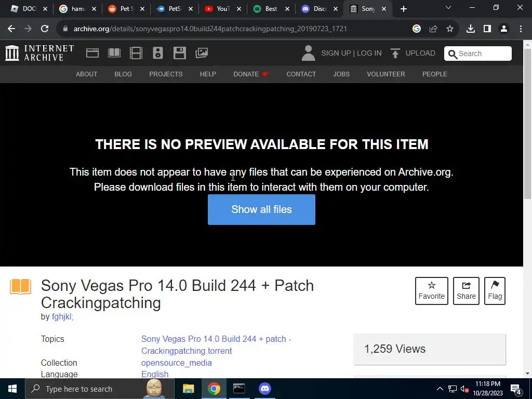Reload the current page
Viewport: 532px width, 399px height.
coord(45,29)
